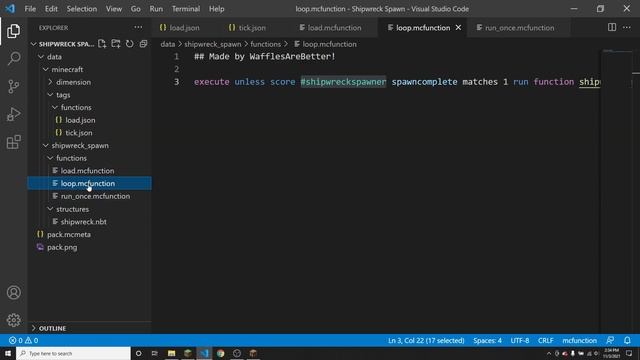Viewport: 640px width, 360px height.
Task: Open the feedback icon in status bar
Action: pos(610,340)
